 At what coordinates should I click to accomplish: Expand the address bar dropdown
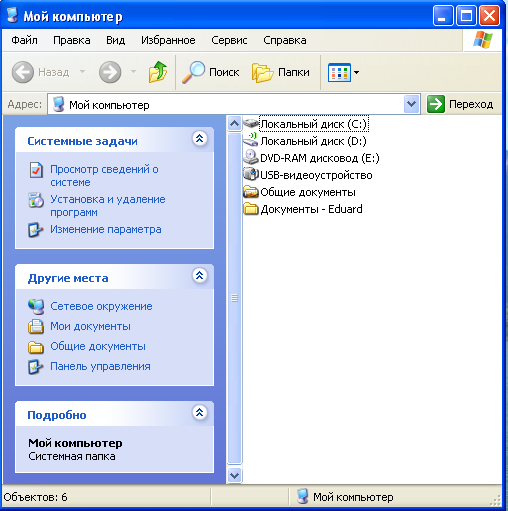coord(411,104)
